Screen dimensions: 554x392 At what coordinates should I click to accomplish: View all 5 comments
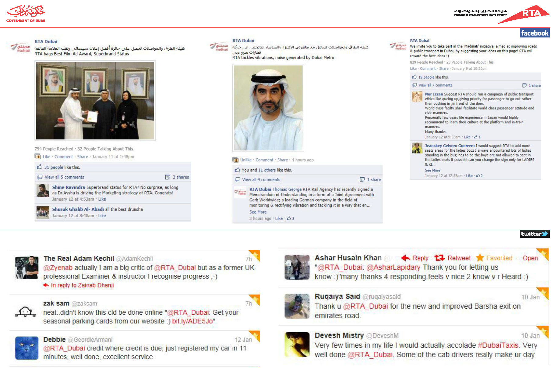[x=64, y=177]
